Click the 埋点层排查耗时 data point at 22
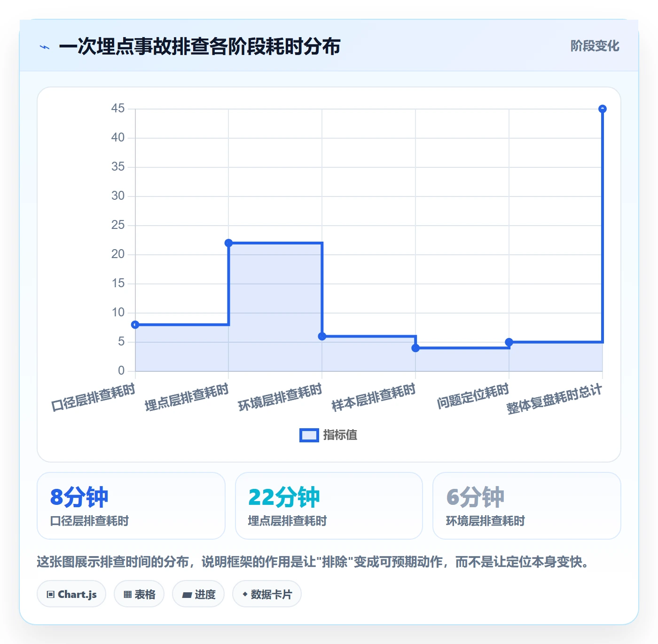Image resolution: width=658 pixels, height=644 pixels. point(228,243)
